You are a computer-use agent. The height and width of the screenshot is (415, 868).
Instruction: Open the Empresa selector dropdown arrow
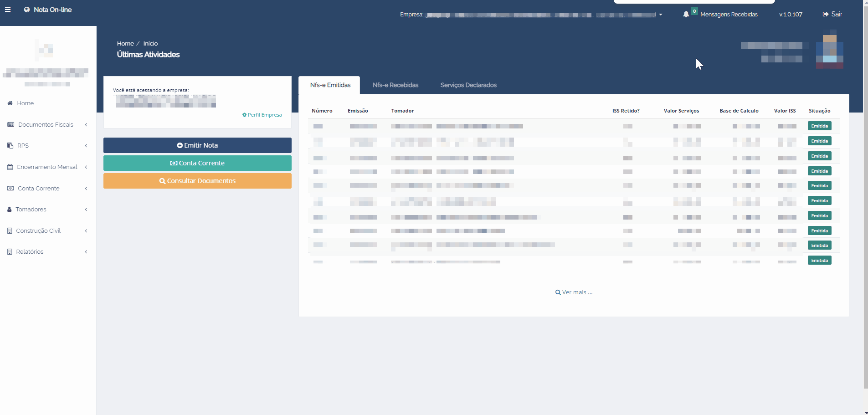click(x=661, y=15)
